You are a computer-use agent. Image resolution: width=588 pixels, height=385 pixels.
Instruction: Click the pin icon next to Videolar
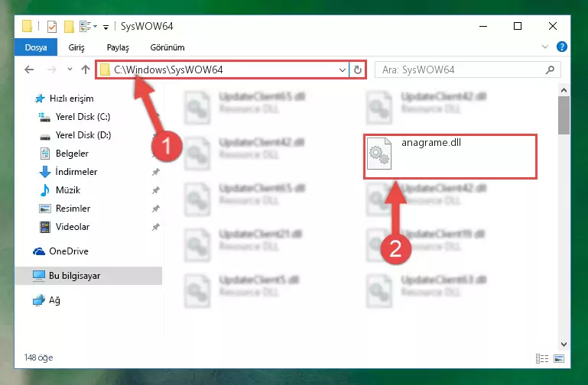[x=156, y=227]
